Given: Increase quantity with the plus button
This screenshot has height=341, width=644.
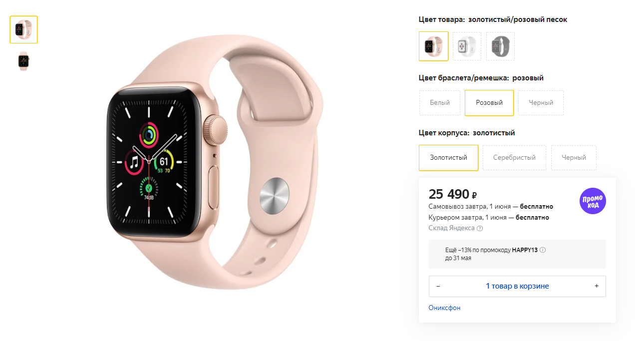Looking at the screenshot, I should coord(597,286).
